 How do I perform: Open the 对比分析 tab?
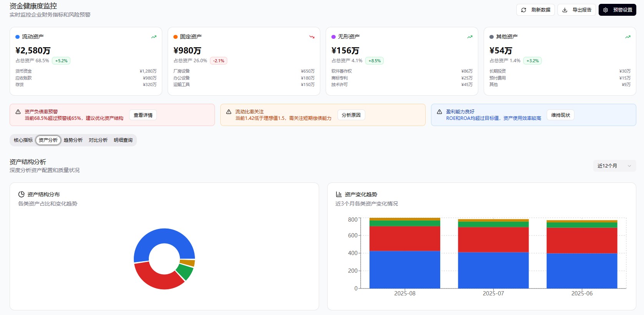(98, 140)
